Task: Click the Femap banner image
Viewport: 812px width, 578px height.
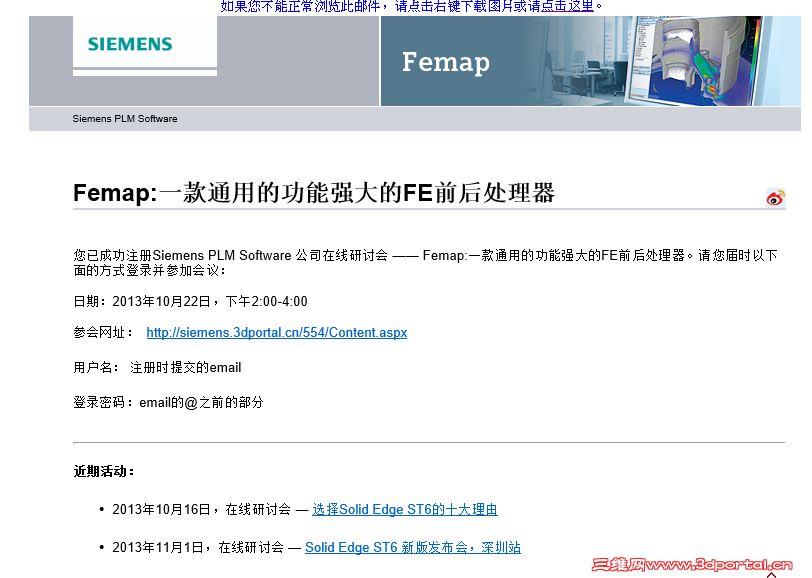Action: pyautogui.click(x=590, y=61)
